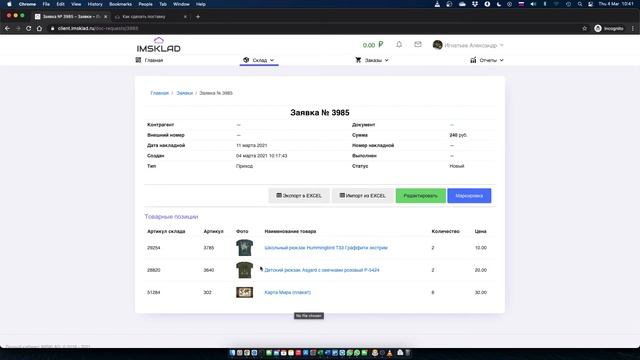Open the Asgard backpack product link
Image resolution: width=640 pixels, height=360 pixels.
coord(322,270)
